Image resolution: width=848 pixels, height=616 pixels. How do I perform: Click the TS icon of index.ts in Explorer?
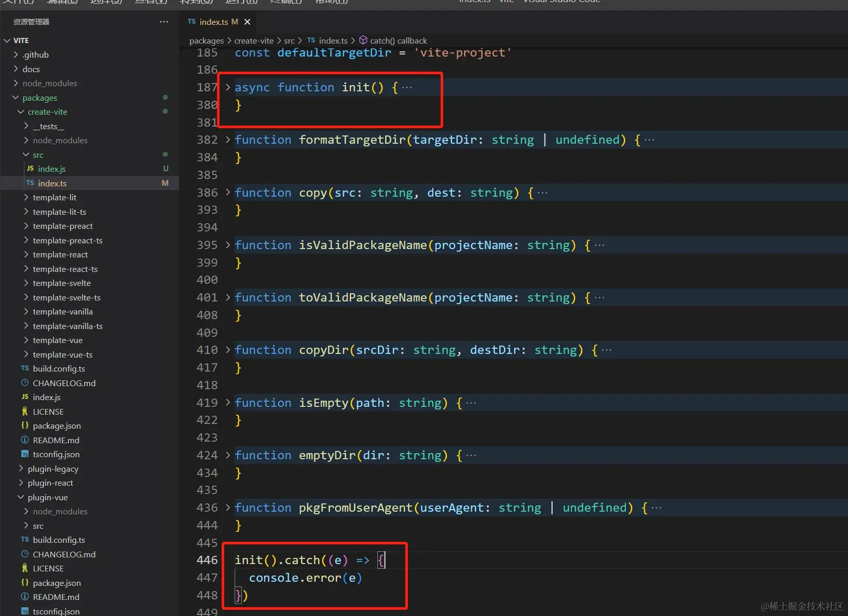click(x=30, y=183)
